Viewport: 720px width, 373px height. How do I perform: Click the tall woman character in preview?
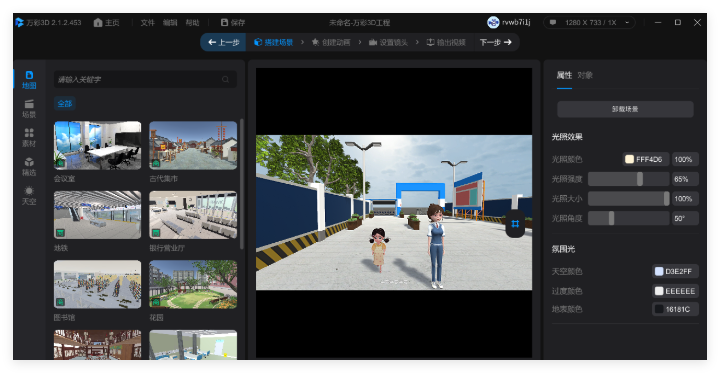(x=435, y=246)
